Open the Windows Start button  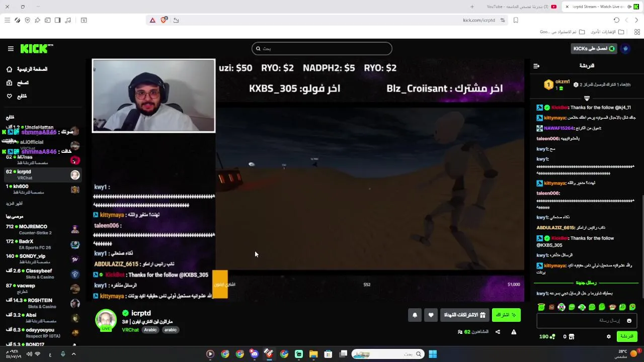(x=432, y=354)
